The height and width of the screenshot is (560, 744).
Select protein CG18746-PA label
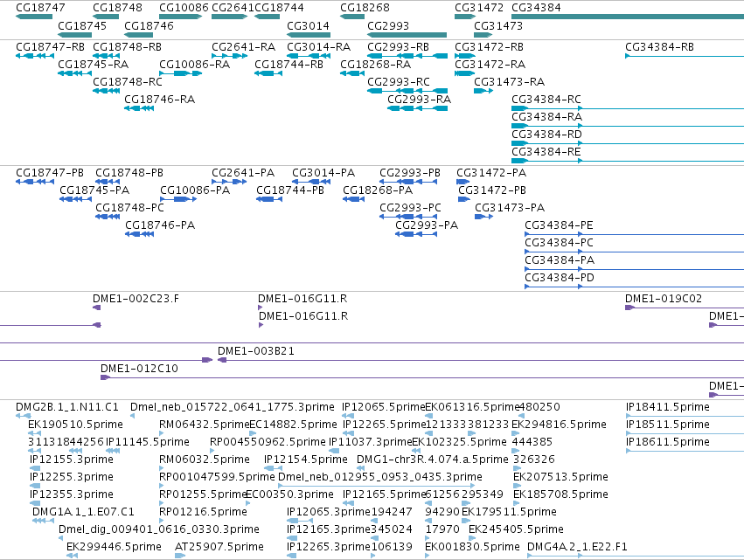click(x=160, y=225)
